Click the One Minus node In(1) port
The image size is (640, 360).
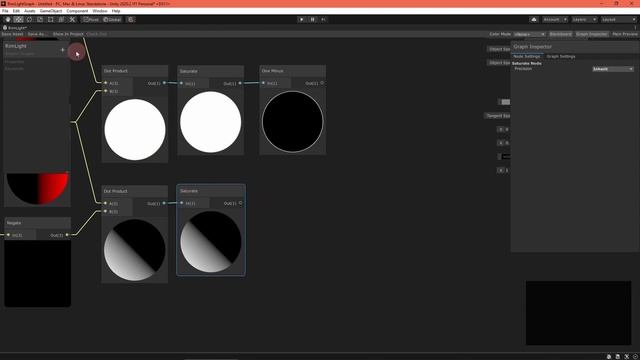click(x=263, y=83)
